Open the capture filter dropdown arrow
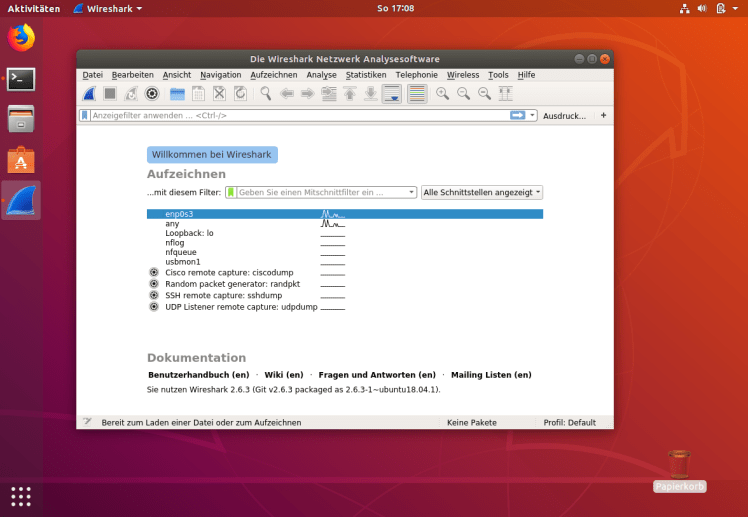This screenshot has height=517, width=748. click(412, 192)
